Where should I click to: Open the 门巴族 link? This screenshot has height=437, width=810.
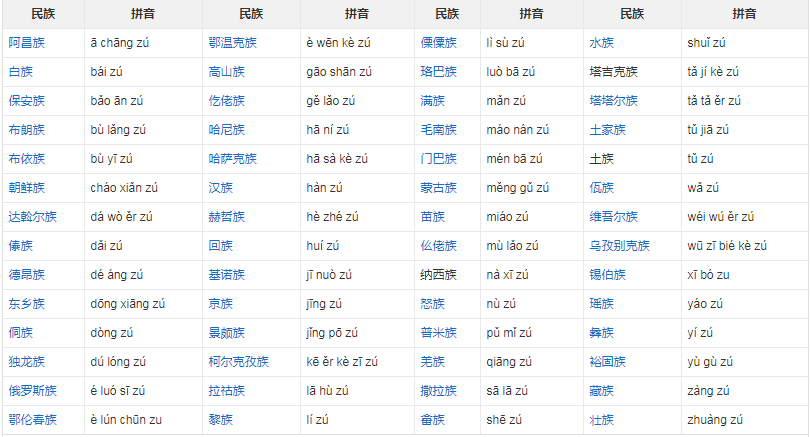pos(439,159)
